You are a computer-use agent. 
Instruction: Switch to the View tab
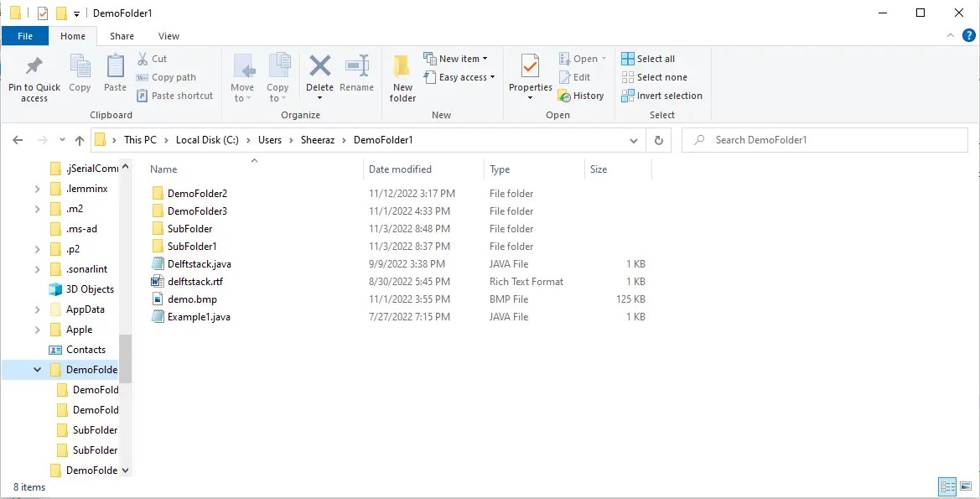tap(169, 36)
